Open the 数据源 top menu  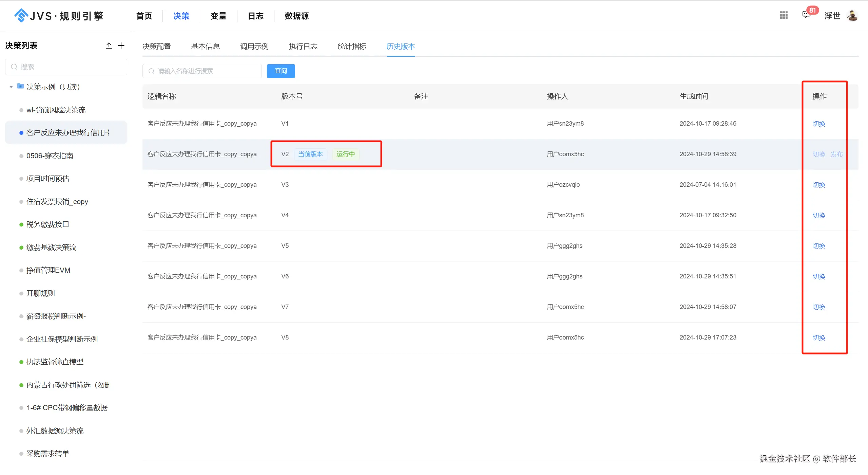tap(296, 16)
